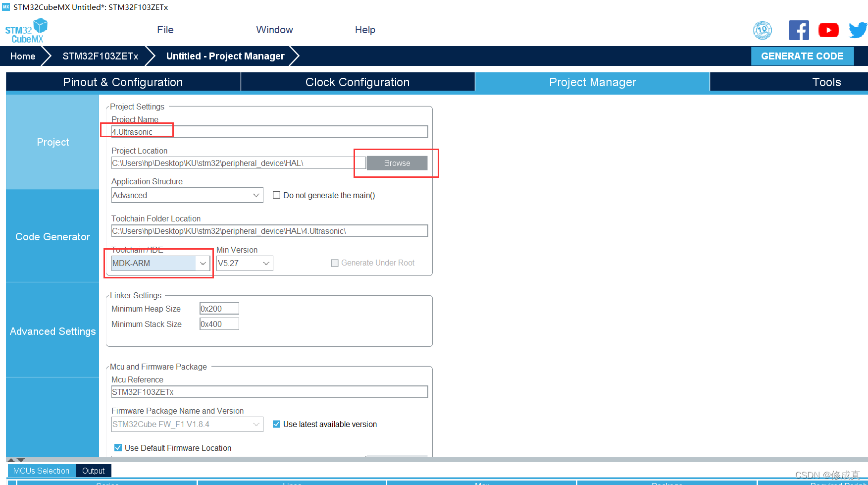Browse for project location
Viewport: 868px width, 485px height.
(x=397, y=163)
